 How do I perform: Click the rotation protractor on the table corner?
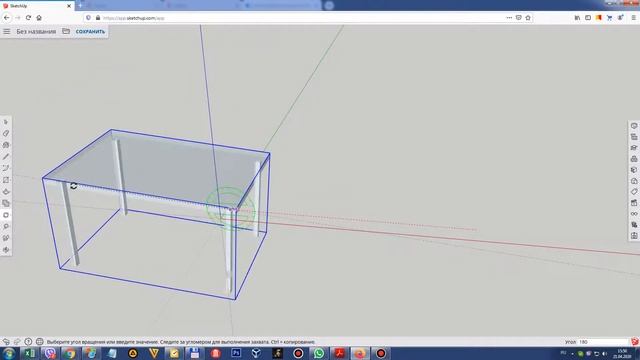230,209
